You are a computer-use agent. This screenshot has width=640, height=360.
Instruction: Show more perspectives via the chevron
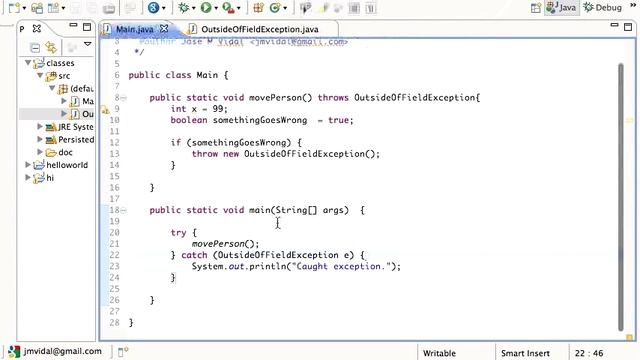pyautogui.click(x=633, y=5)
